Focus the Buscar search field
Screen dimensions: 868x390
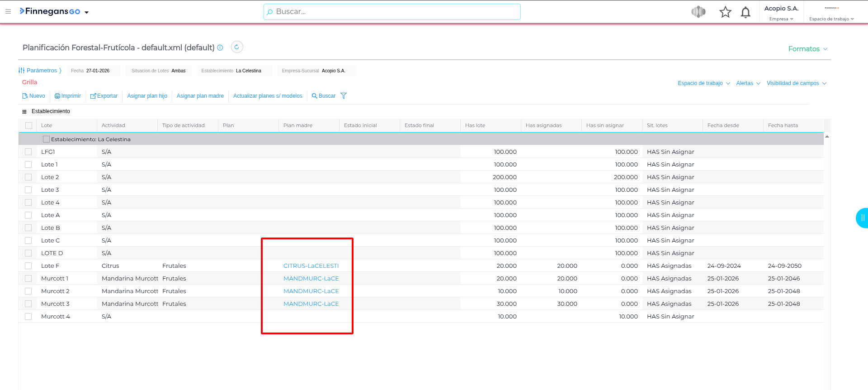tap(392, 12)
